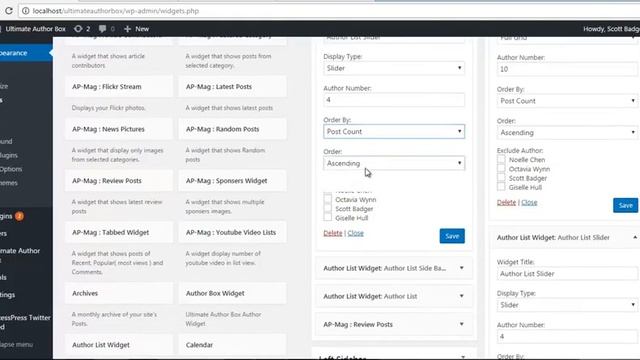This screenshot has height=360, width=640.
Task: Click Author Number field containing 10
Action: coord(567,69)
